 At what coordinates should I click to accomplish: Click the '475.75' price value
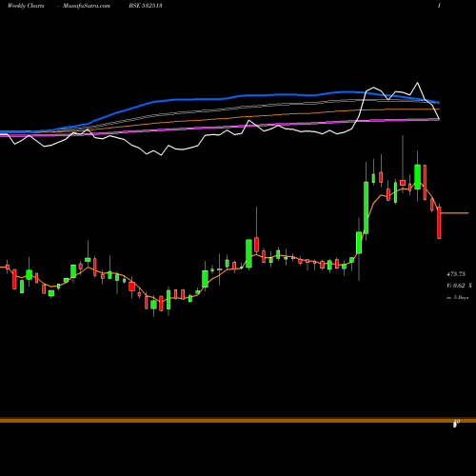456,274
